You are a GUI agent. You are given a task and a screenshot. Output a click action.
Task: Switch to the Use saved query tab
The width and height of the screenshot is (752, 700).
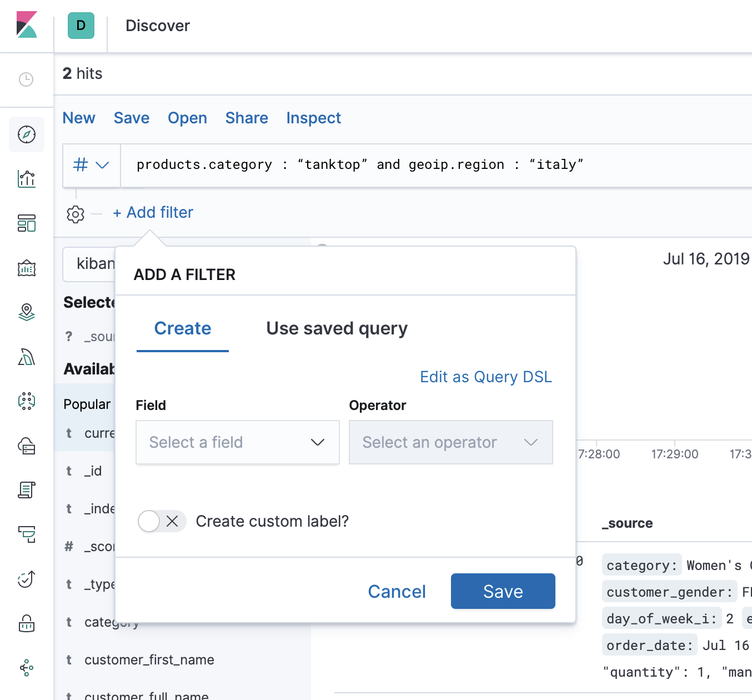tap(337, 328)
